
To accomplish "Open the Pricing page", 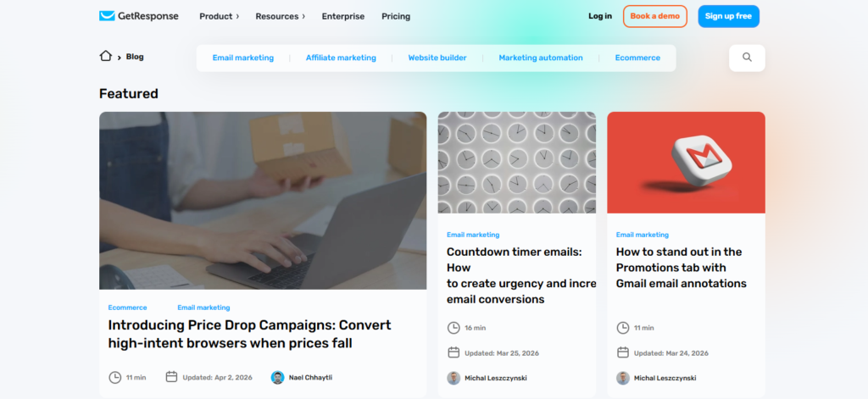I will 396,16.
